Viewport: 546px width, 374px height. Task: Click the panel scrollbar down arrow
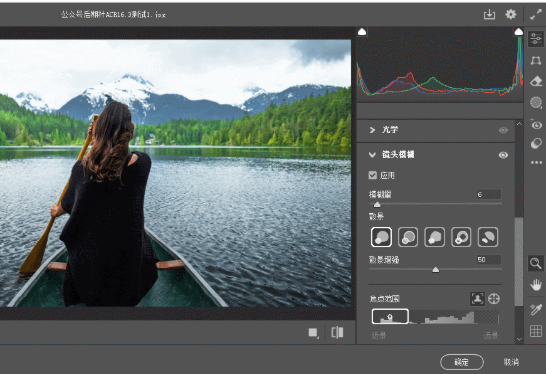[x=519, y=339]
